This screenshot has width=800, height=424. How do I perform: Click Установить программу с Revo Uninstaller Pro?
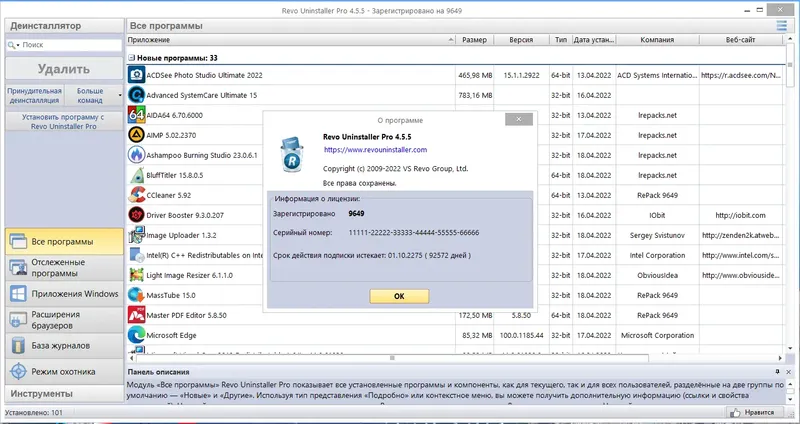[x=64, y=121]
